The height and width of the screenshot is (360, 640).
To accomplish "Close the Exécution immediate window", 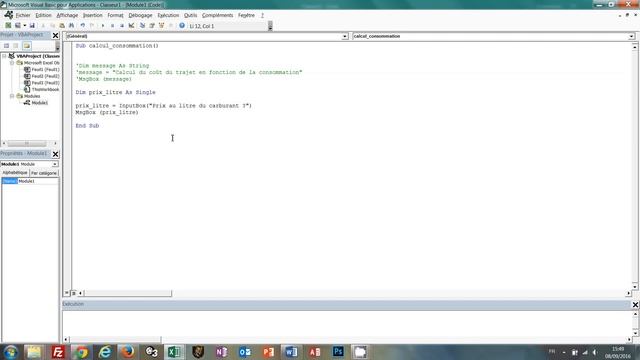I will click(635, 304).
